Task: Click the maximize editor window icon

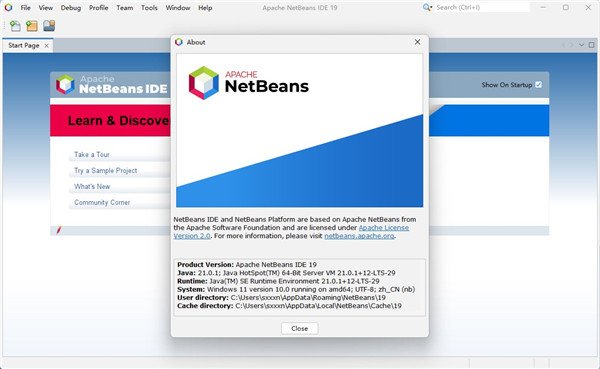Action: click(x=591, y=45)
